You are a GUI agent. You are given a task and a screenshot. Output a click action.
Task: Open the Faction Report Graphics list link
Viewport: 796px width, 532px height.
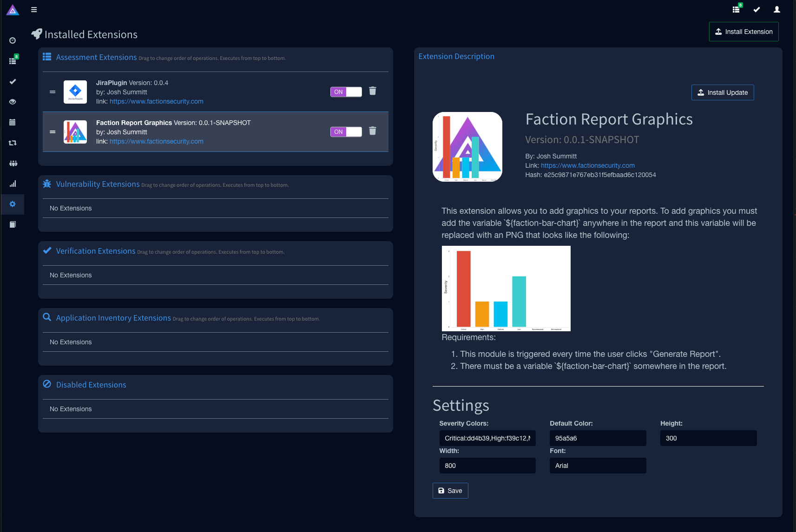pos(157,141)
